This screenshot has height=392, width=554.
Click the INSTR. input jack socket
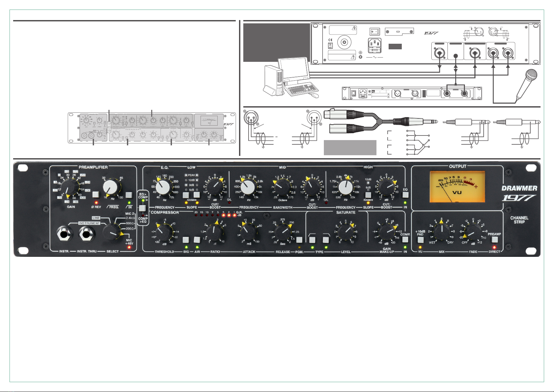click(x=64, y=234)
